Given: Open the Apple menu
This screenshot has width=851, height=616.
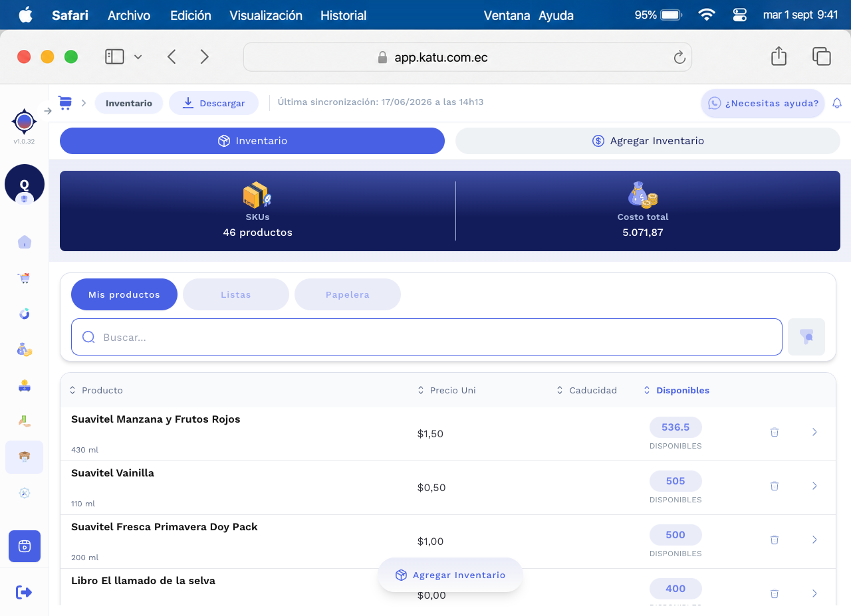Looking at the screenshot, I should tap(25, 15).
